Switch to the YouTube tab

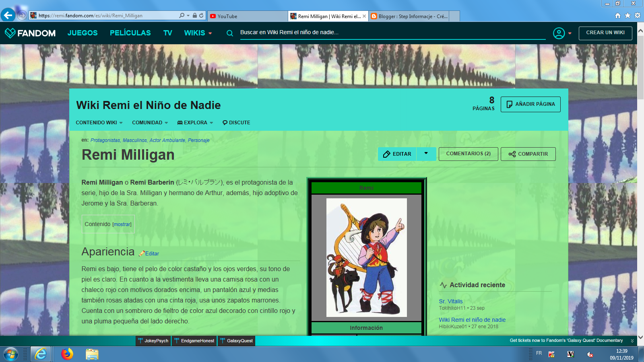(248, 16)
